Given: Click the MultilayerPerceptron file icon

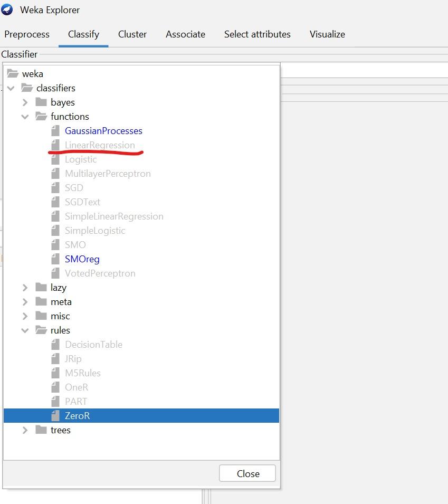Looking at the screenshot, I should (55, 174).
